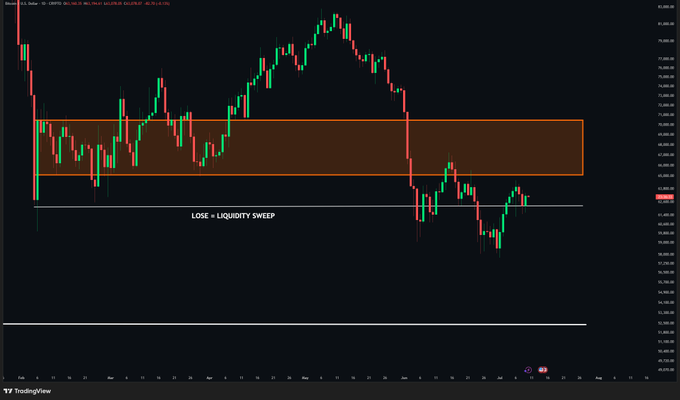This screenshot has height=400, width=680.
Task: Click the TradingView logo
Action: pos(27,391)
